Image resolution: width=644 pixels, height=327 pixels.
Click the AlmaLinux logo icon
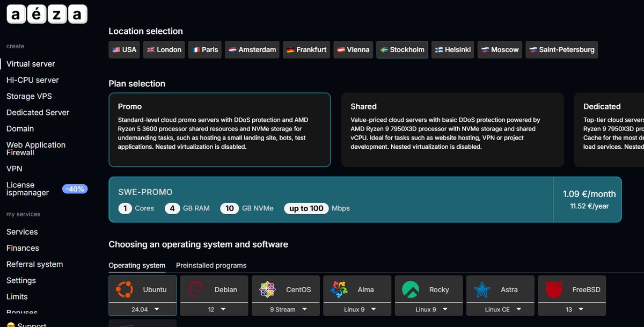[339, 289]
